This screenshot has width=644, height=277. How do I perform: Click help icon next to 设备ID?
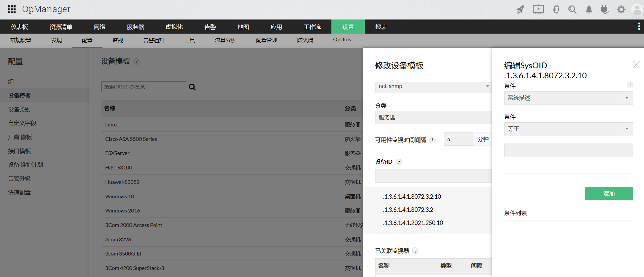399,162
